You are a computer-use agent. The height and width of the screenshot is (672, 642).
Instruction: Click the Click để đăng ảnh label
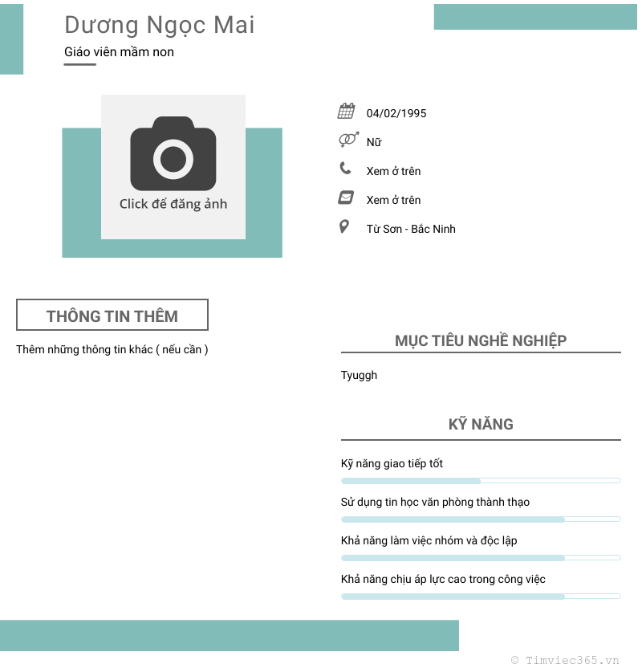pos(173,204)
